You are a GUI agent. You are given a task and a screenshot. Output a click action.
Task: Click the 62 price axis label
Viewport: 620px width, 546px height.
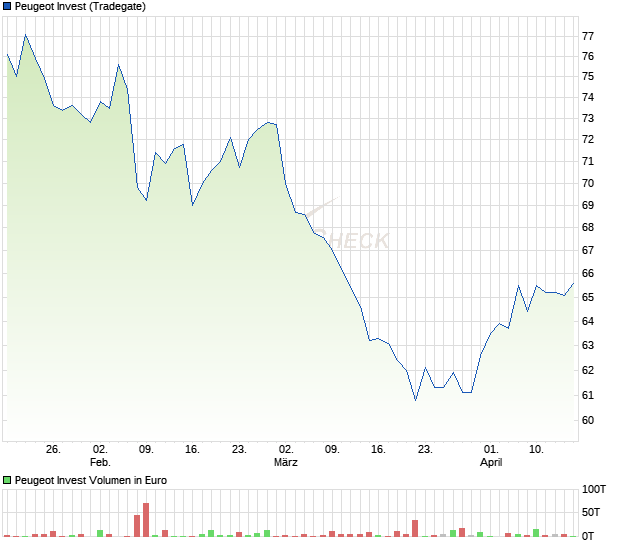(588, 370)
